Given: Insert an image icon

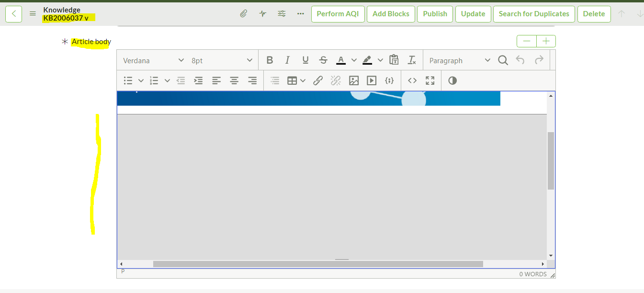Looking at the screenshot, I should coord(354,81).
